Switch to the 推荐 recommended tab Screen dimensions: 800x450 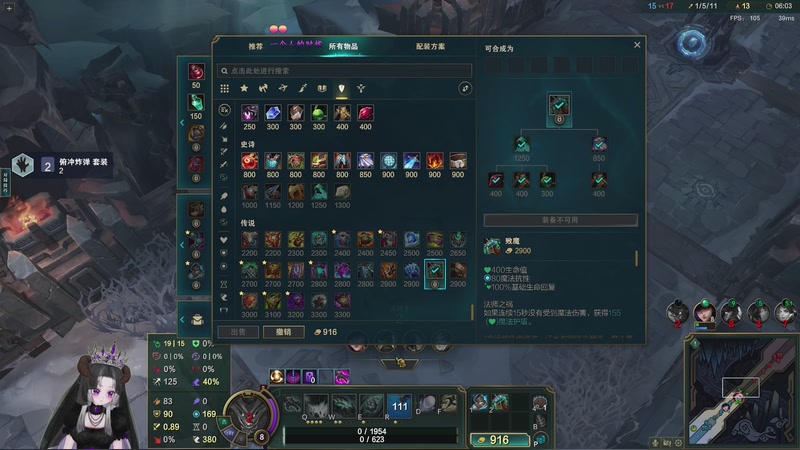(x=256, y=46)
